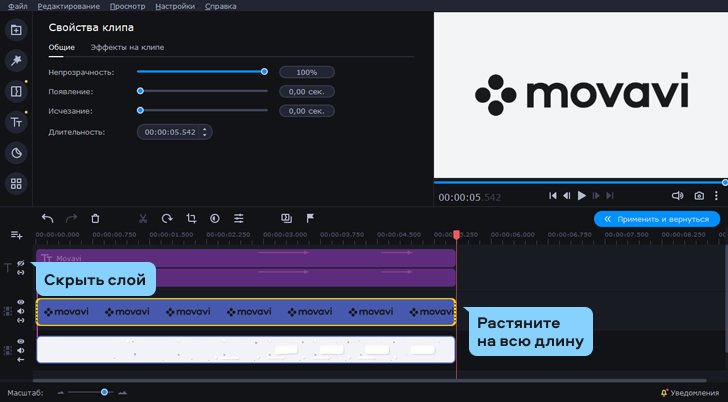Image resolution: width=728 pixels, height=402 pixels.
Task: Open the Titles panel in sidebar
Action: [x=16, y=122]
